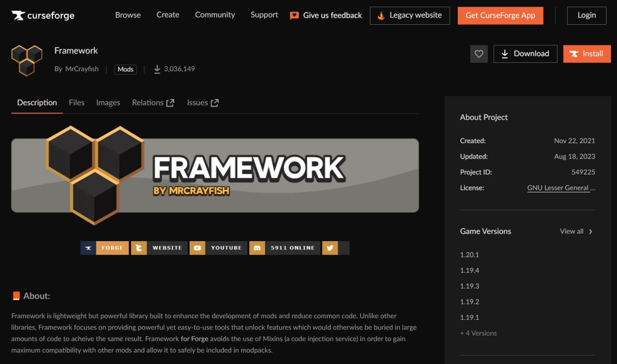The image size is (617, 364).
Task: Click the Mods category tag
Action: [125, 69]
